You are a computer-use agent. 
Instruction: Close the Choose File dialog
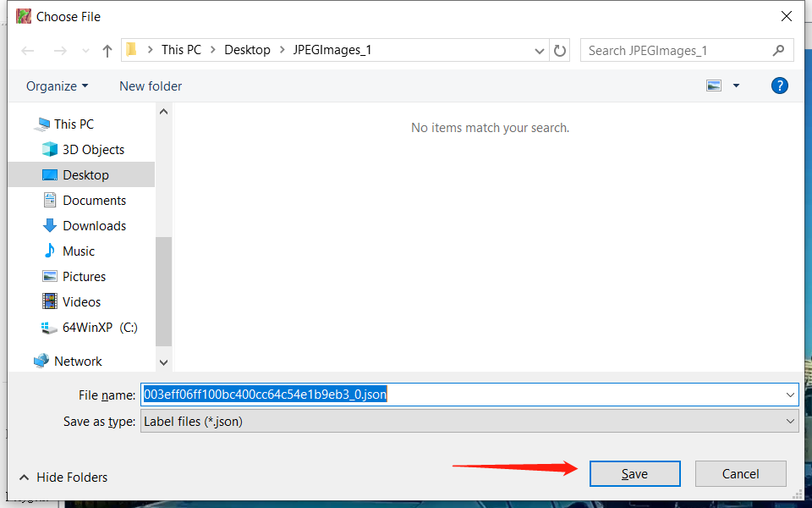tap(786, 16)
